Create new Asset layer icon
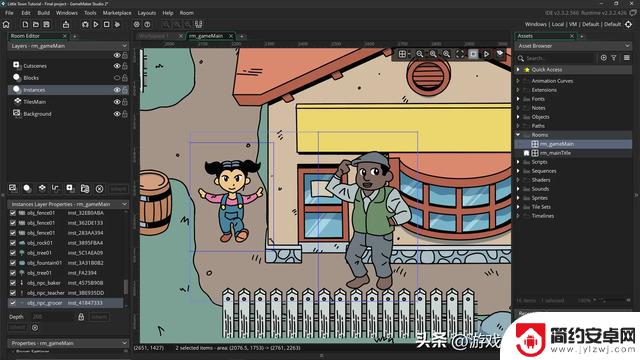 tap(70, 188)
